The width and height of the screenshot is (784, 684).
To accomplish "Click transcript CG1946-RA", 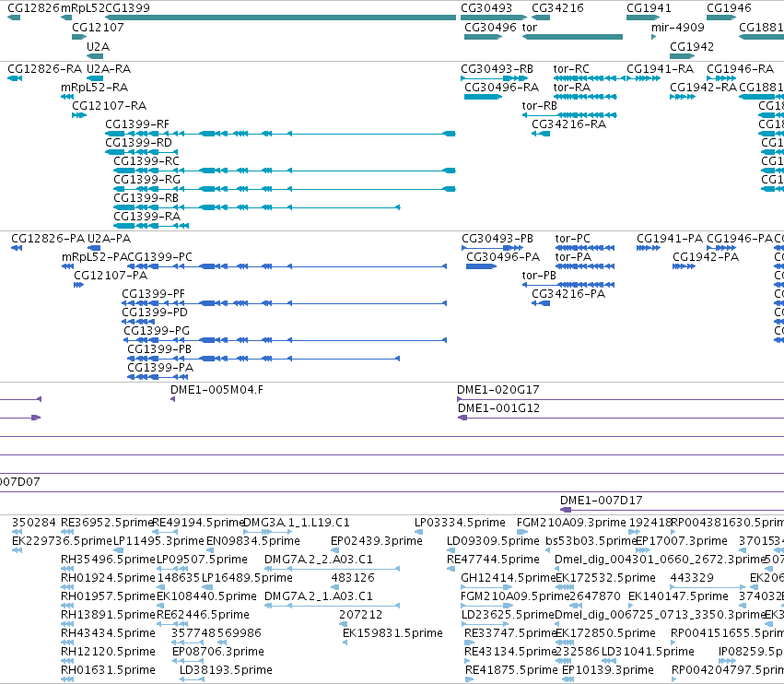I will pos(721,78).
